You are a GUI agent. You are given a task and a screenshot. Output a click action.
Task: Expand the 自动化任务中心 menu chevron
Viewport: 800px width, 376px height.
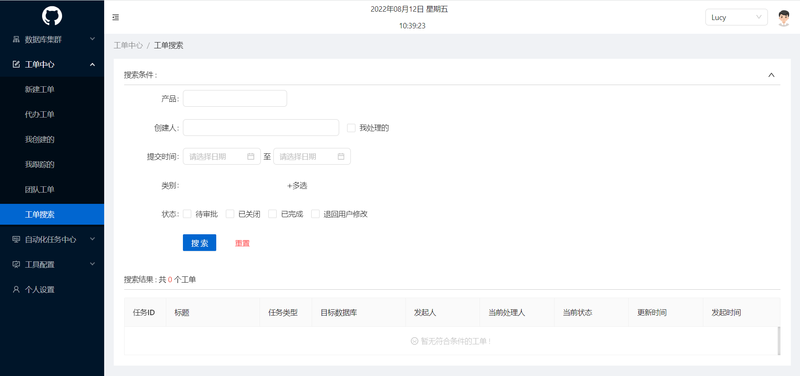point(92,239)
